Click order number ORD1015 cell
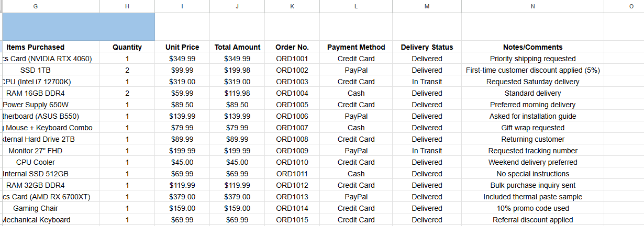The height and width of the screenshot is (226, 644). coord(292,220)
